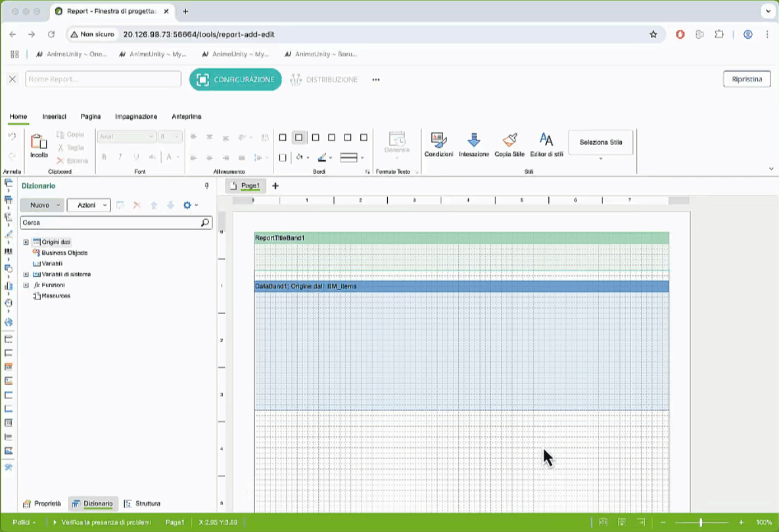The height and width of the screenshot is (532, 779).
Task: Click the Ripristina button
Action: pyautogui.click(x=747, y=79)
